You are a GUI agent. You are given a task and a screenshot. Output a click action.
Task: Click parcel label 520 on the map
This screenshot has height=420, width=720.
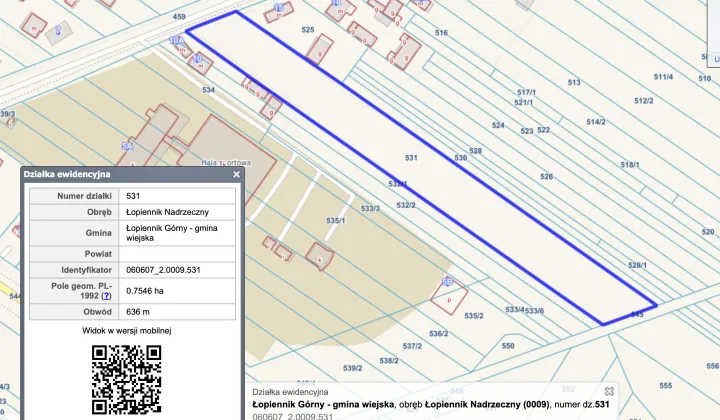click(708, 232)
